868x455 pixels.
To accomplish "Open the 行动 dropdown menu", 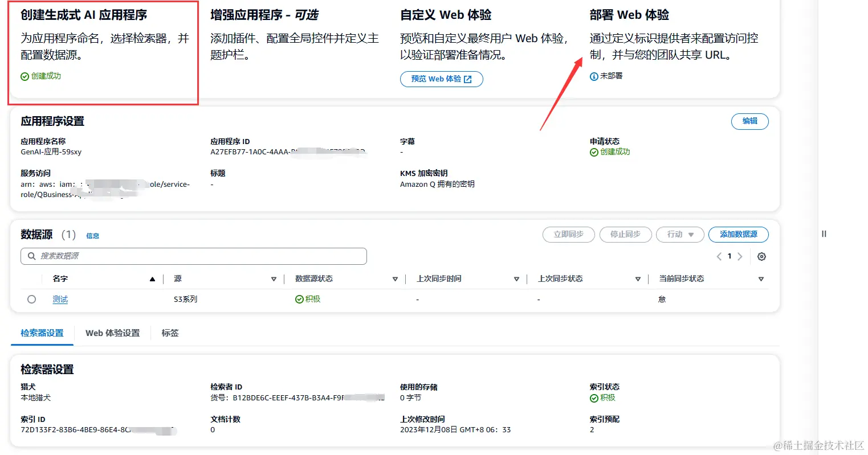I will pyautogui.click(x=680, y=235).
